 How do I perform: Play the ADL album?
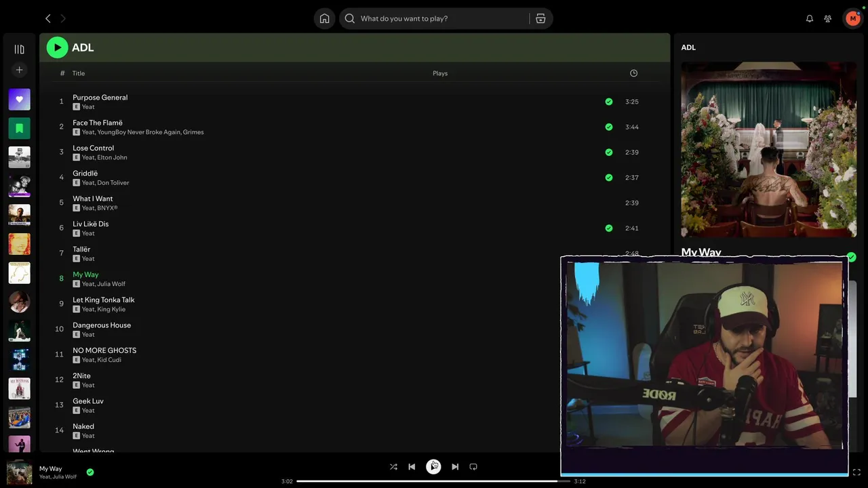57,47
